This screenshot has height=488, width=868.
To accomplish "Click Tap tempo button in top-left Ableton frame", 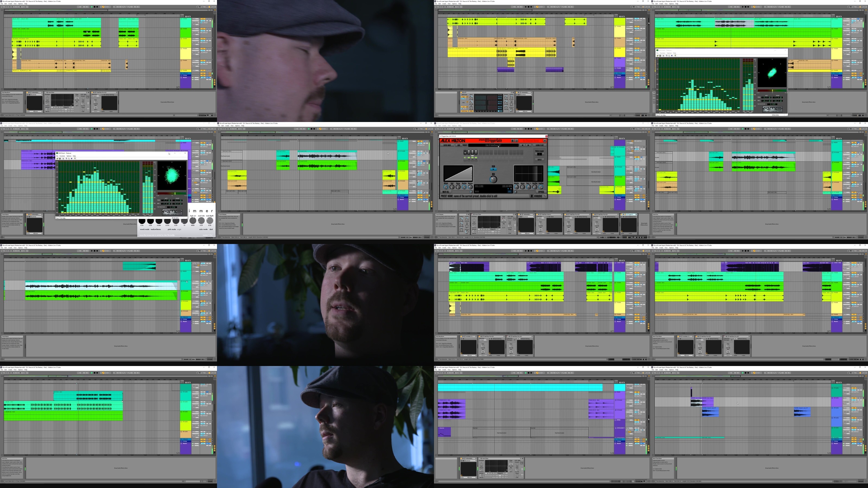I will point(2,7).
